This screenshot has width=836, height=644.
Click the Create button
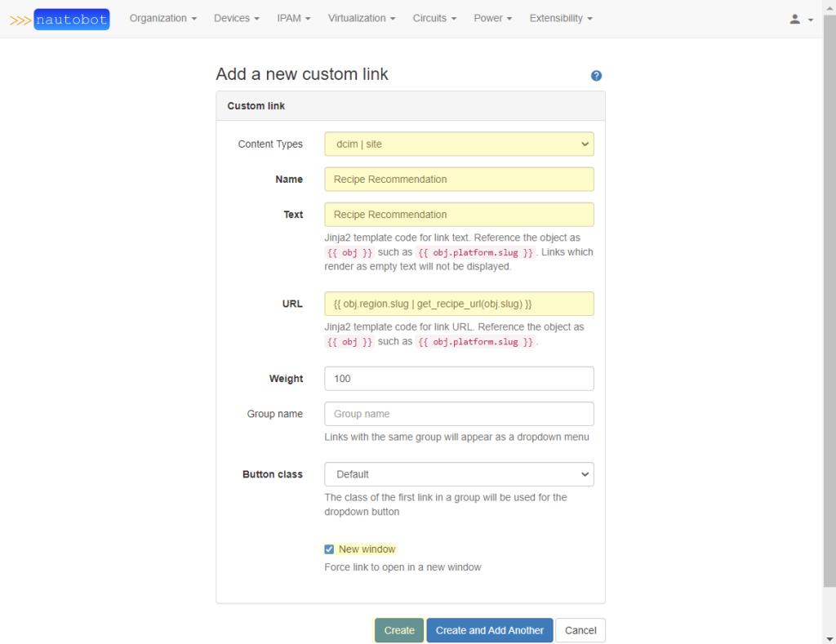pyautogui.click(x=398, y=630)
